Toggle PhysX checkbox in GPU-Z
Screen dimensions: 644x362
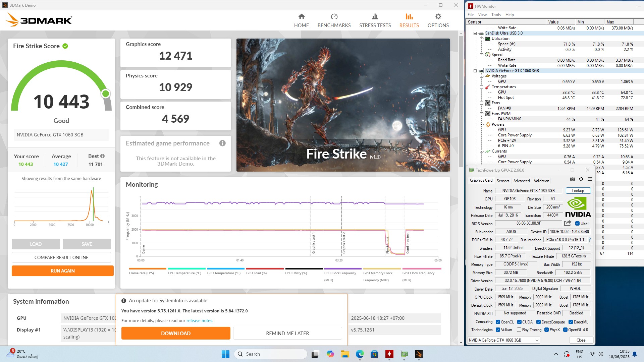click(x=547, y=330)
